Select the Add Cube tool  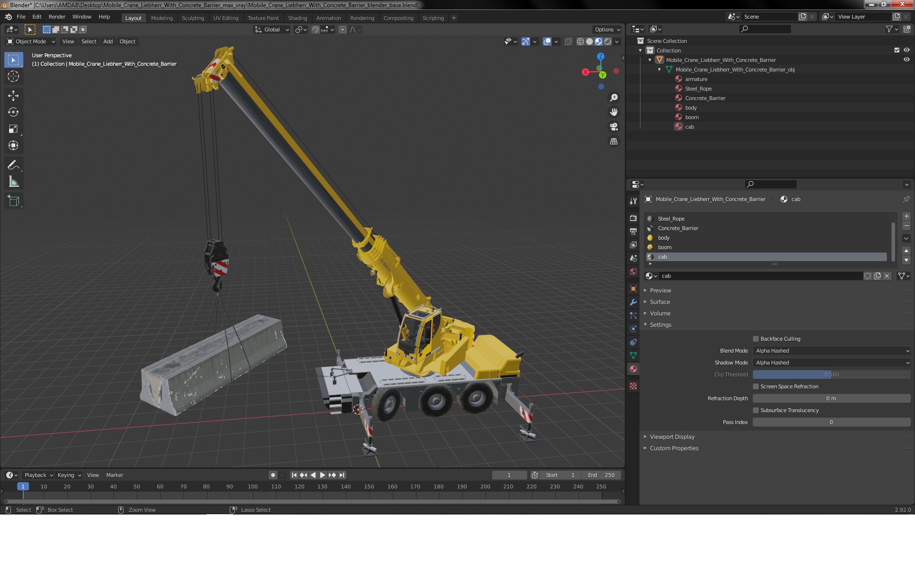(13, 201)
